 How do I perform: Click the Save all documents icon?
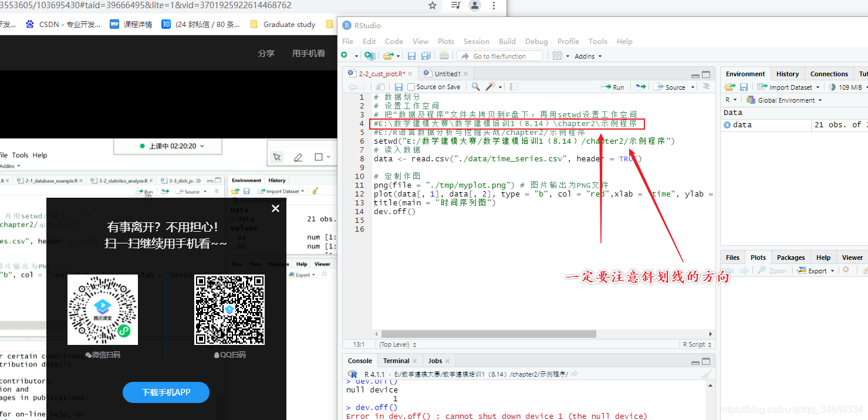(x=425, y=56)
